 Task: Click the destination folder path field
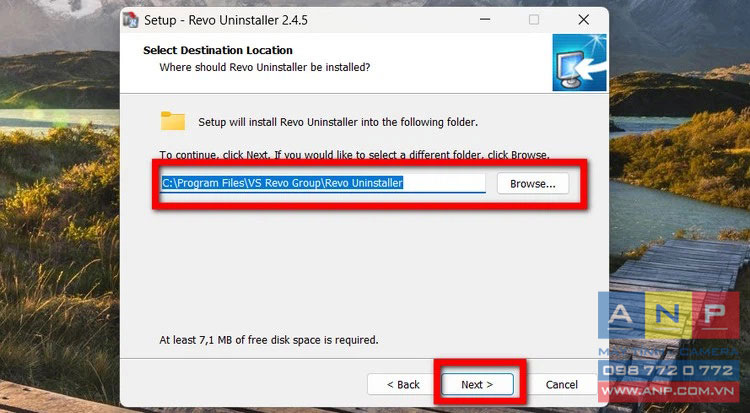323,183
